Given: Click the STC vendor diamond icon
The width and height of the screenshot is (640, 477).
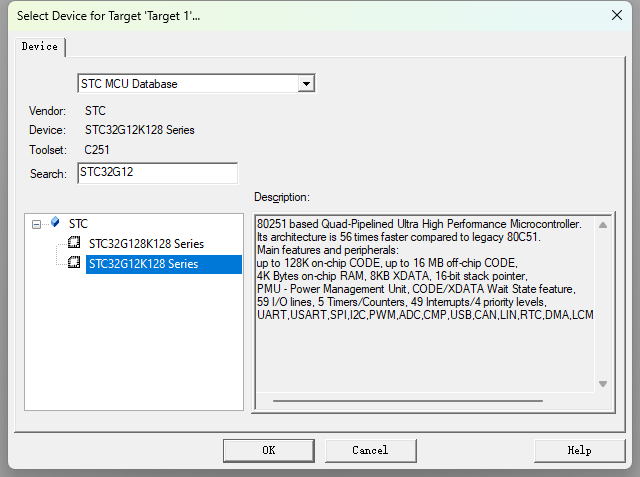Looking at the screenshot, I should pyautogui.click(x=55, y=222).
